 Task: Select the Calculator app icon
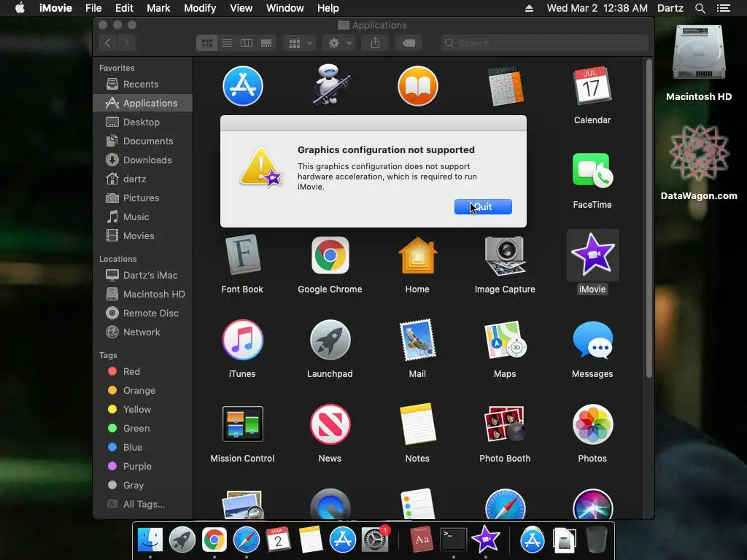coord(505,86)
